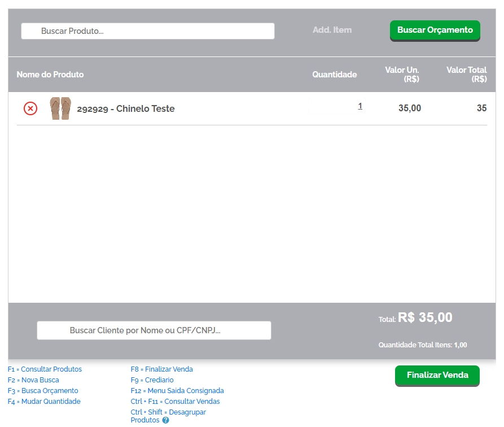Image resolution: width=504 pixels, height=427 pixels.
Task: Open the Chinelo Teste sandal thumbnail
Action: (60, 108)
